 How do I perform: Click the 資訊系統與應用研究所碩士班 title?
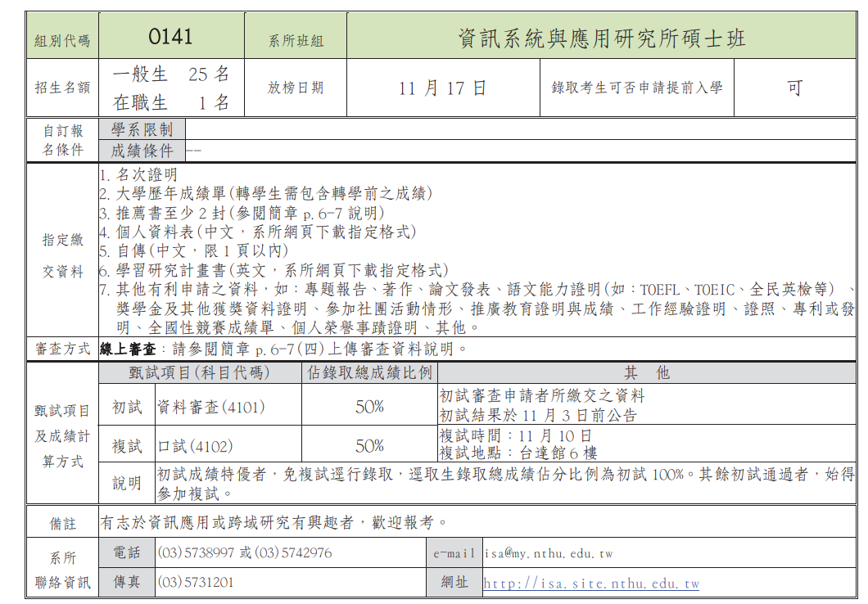[x=602, y=38]
